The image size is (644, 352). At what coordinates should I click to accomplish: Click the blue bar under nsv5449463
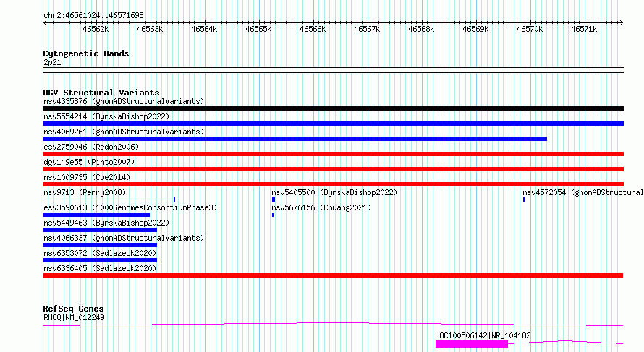[x=100, y=230]
